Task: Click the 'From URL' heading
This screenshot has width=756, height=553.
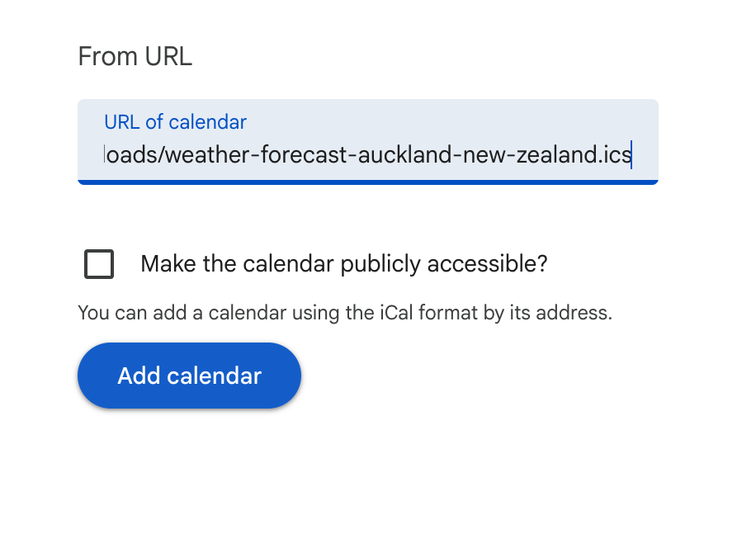Action: point(135,57)
